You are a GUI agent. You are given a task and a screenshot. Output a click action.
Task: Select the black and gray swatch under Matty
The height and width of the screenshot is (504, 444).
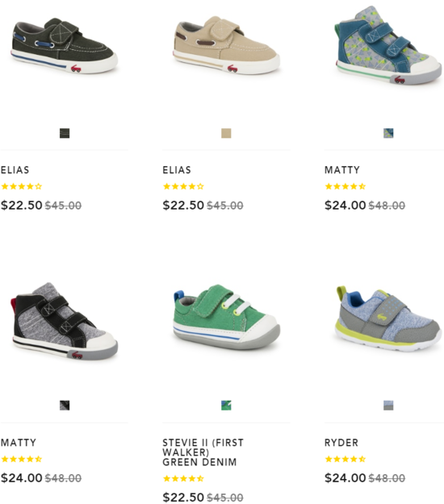click(x=65, y=406)
